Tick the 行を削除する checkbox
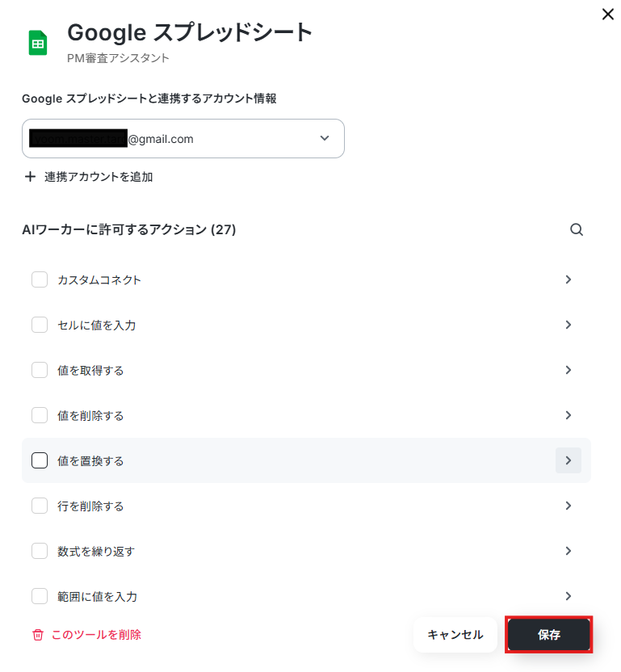621x672 pixels. (40, 506)
